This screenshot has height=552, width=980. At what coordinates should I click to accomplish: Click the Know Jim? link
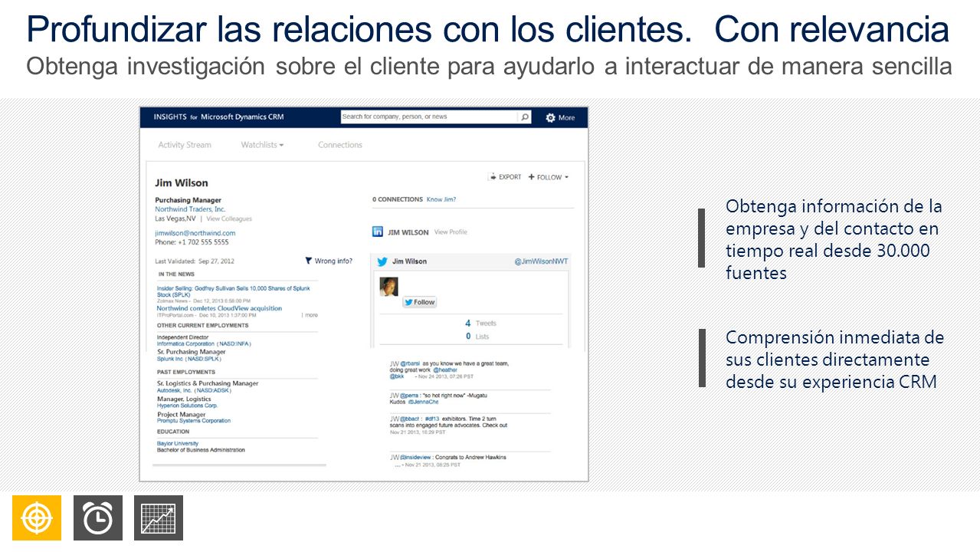(441, 199)
